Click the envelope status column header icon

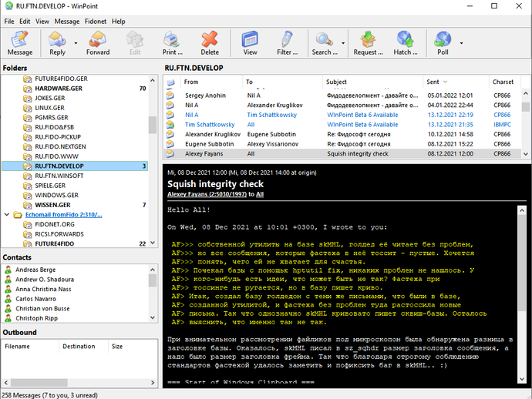(170, 82)
